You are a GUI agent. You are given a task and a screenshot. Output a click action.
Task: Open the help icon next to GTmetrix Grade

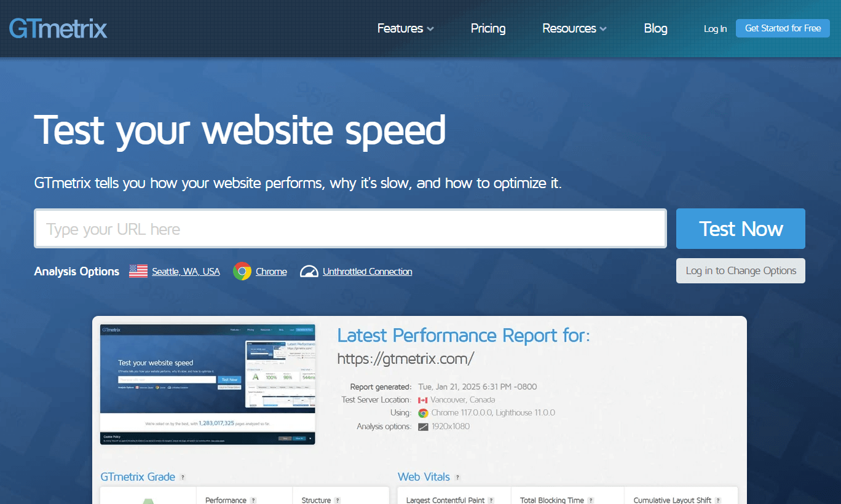[182, 477]
